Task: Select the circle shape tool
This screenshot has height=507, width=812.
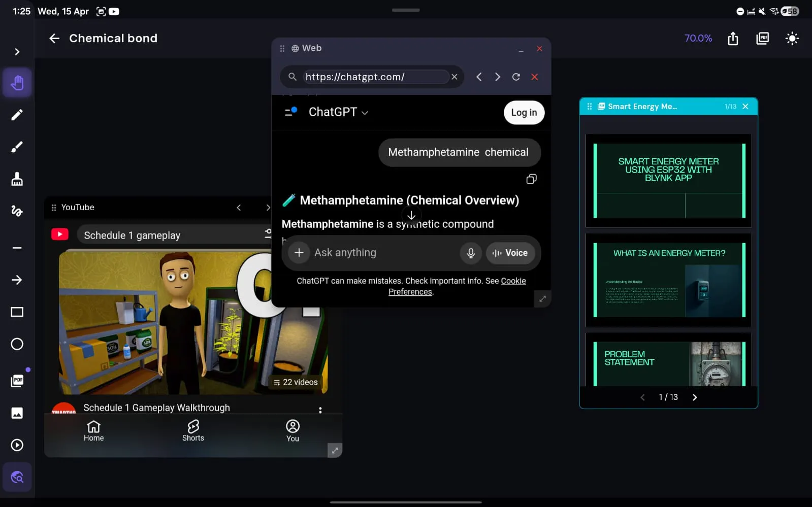Action: pyautogui.click(x=17, y=344)
